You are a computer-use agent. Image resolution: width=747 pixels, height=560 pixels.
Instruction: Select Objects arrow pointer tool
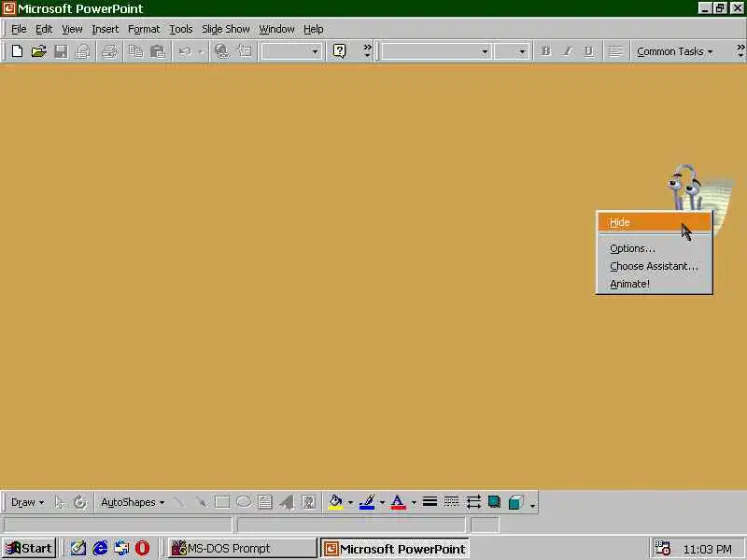click(59, 502)
